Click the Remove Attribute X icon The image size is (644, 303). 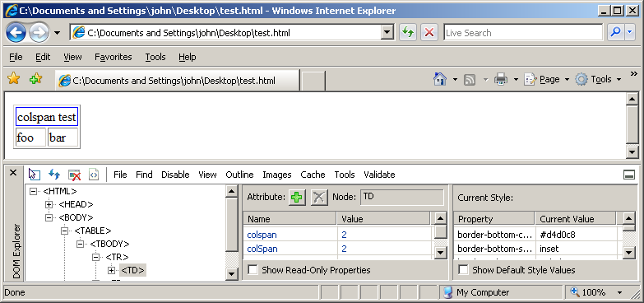pyautogui.click(x=319, y=198)
